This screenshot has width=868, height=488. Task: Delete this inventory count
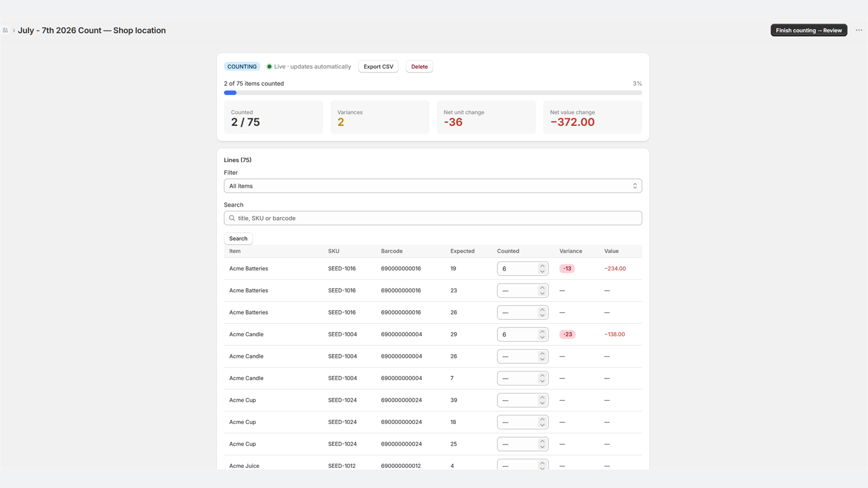tap(419, 67)
